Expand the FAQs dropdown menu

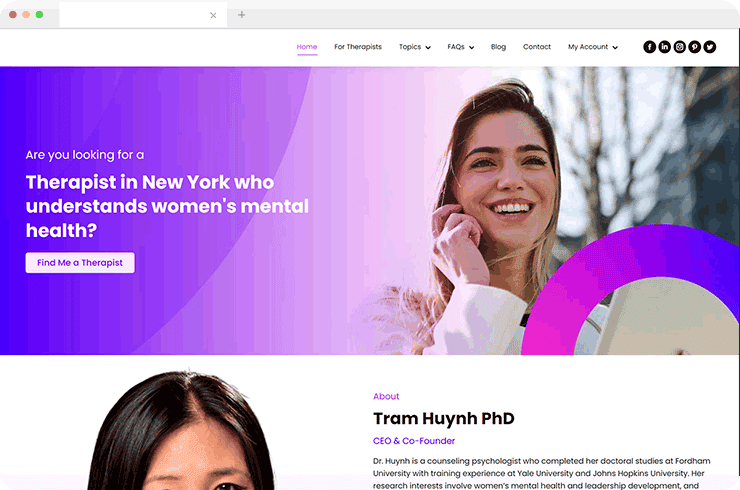pos(460,47)
